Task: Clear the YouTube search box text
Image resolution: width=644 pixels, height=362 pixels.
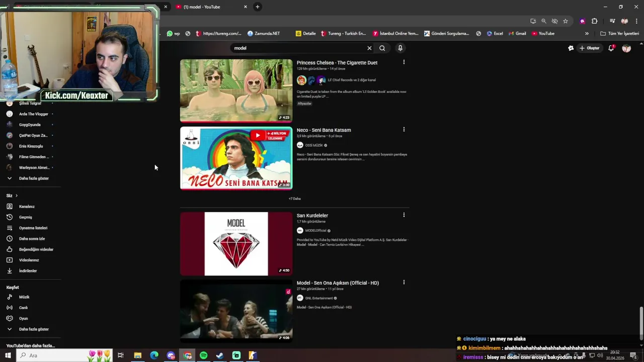Action: click(x=369, y=48)
